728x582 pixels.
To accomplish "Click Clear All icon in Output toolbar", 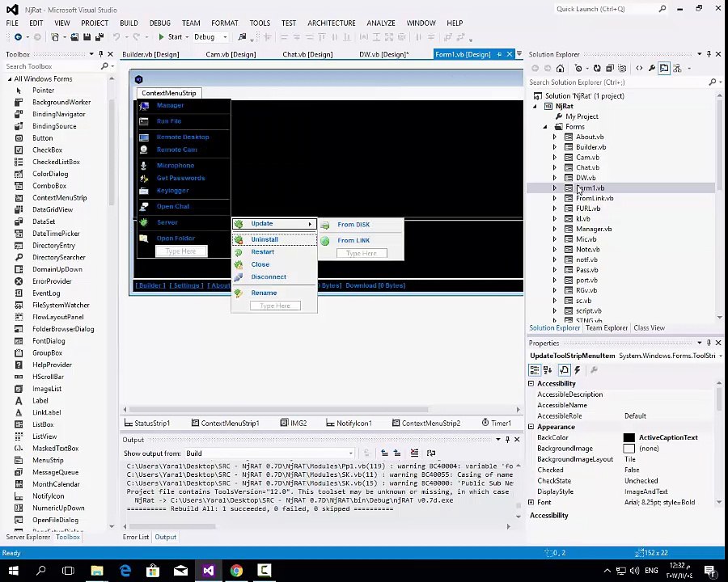I will point(414,453).
